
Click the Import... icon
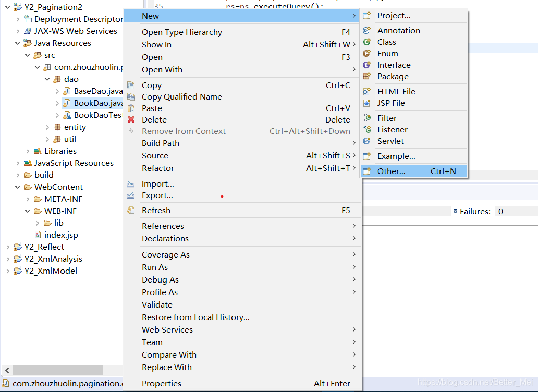click(x=131, y=184)
